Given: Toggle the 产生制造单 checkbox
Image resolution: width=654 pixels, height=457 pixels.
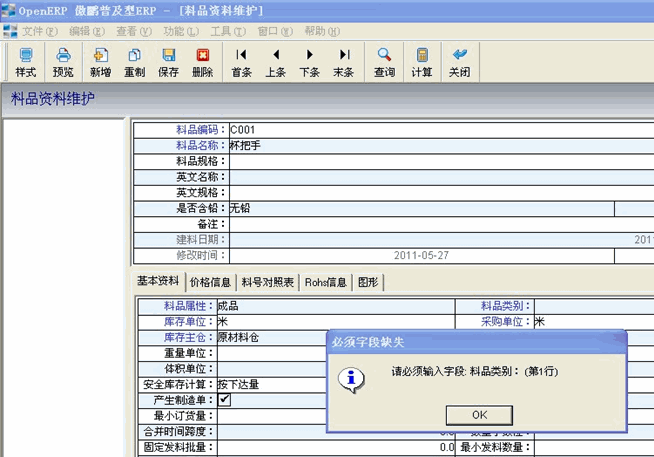Looking at the screenshot, I should click(x=225, y=400).
